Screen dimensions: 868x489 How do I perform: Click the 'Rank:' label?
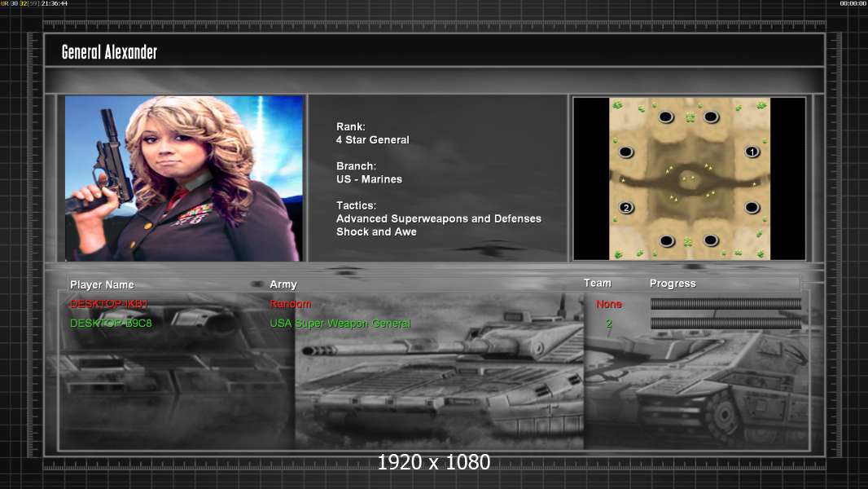(350, 127)
